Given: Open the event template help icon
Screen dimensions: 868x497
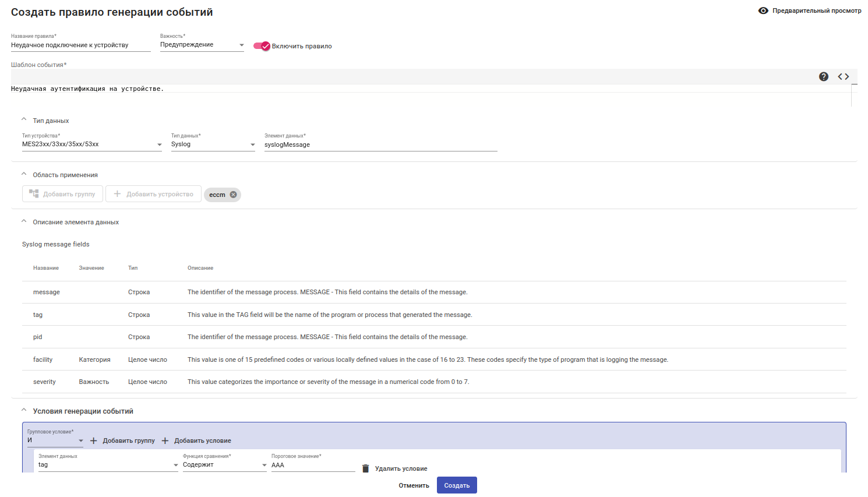Looking at the screenshot, I should (x=824, y=76).
